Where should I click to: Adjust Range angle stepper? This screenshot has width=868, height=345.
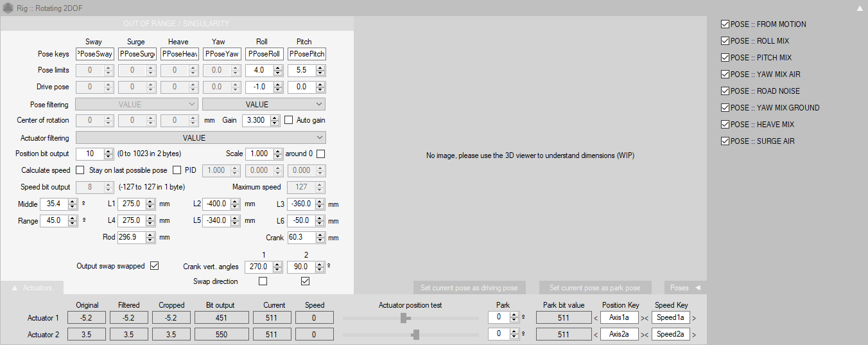[73, 220]
